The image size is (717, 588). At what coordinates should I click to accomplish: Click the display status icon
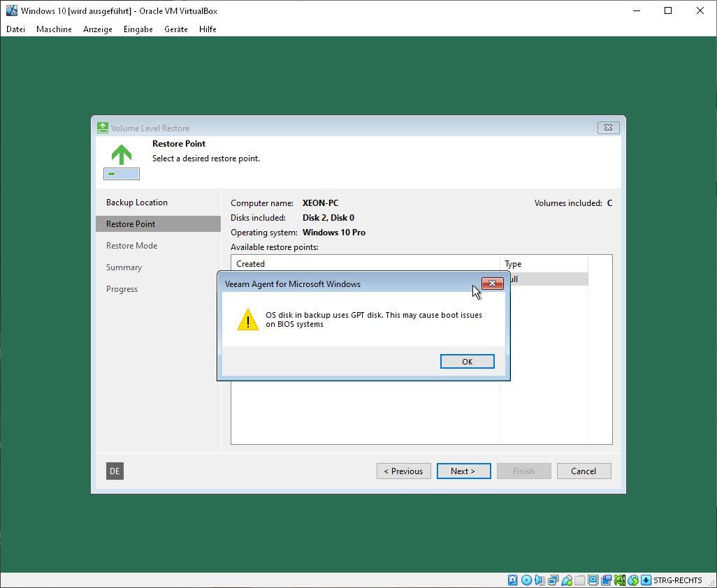(x=593, y=580)
